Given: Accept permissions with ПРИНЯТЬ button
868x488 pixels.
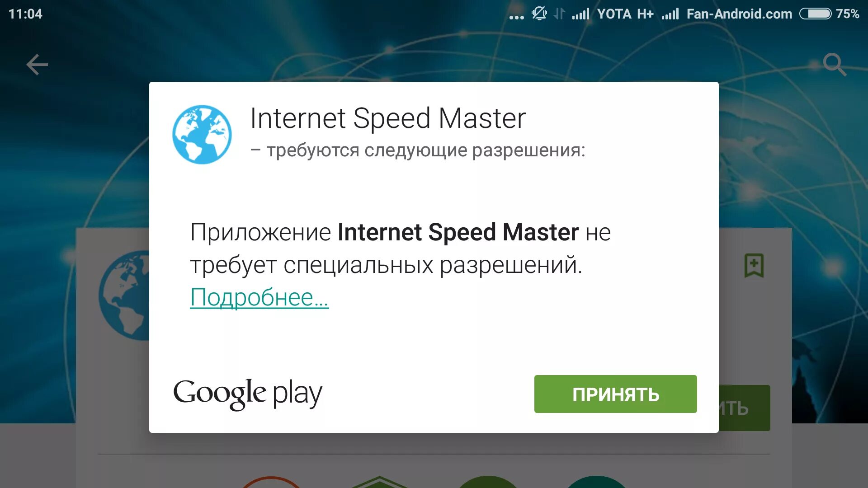Looking at the screenshot, I should click(615, 394).
